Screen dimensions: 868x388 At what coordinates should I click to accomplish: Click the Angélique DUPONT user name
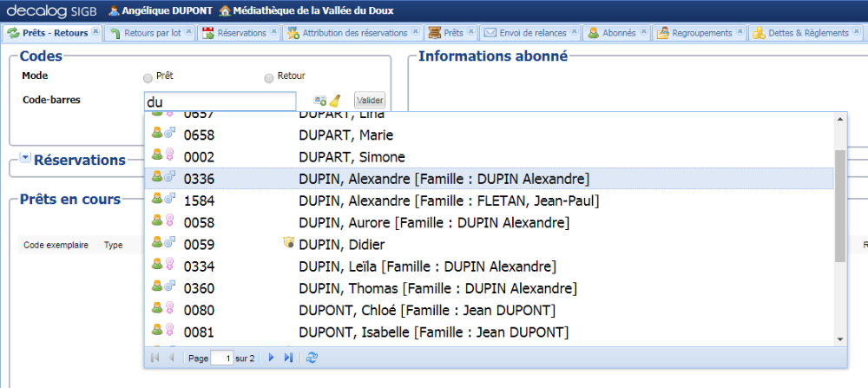coord(167,10)
